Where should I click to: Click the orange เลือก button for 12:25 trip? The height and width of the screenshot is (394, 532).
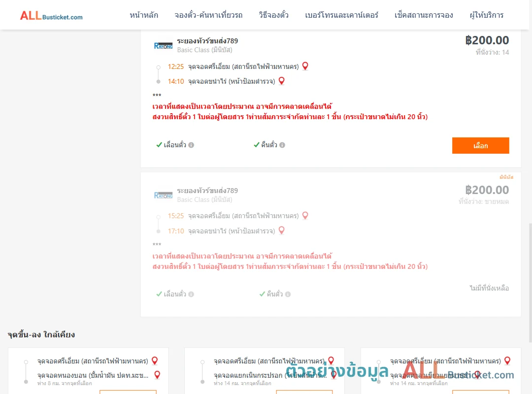[480, 146]
